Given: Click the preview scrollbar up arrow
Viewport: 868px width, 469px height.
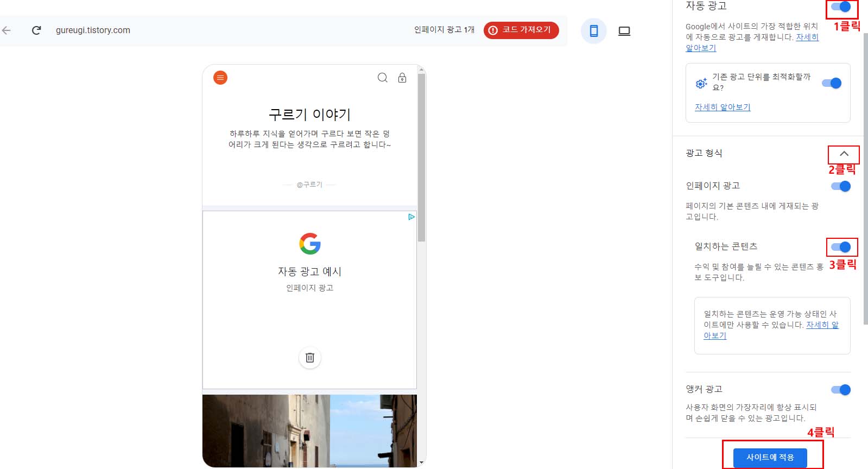Looking at the screenshot, I should (x=421, y=69).
